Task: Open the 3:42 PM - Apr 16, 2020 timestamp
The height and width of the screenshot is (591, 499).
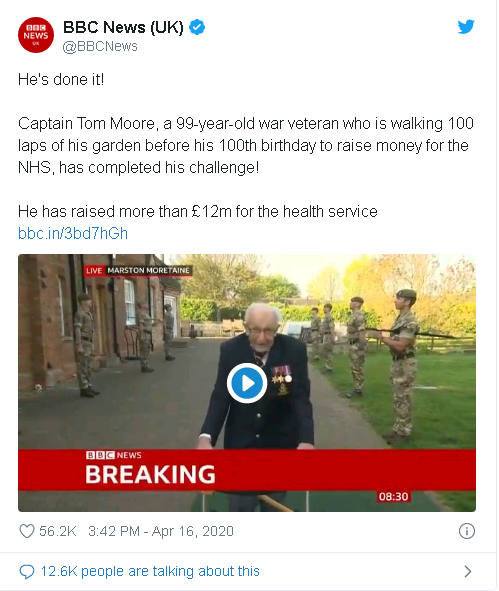Action: 161,531
